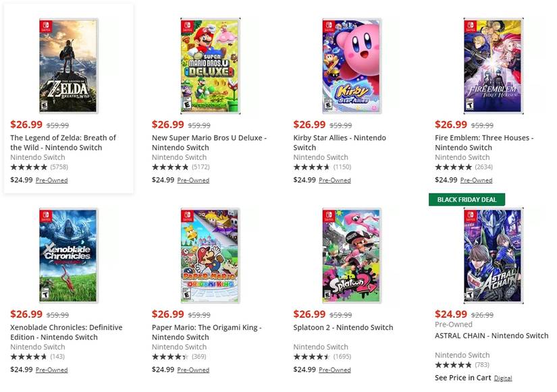The width and height of the screenshot is (557, 392).
Task: Select the star rating under Kirby Star Allies
Action: [x=311, y=165]
